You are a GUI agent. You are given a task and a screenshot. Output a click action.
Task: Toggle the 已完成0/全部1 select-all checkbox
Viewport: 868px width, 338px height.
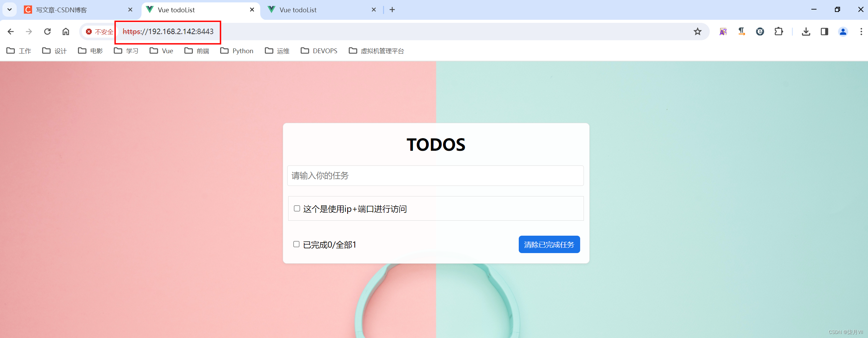(x=296, y=244)
